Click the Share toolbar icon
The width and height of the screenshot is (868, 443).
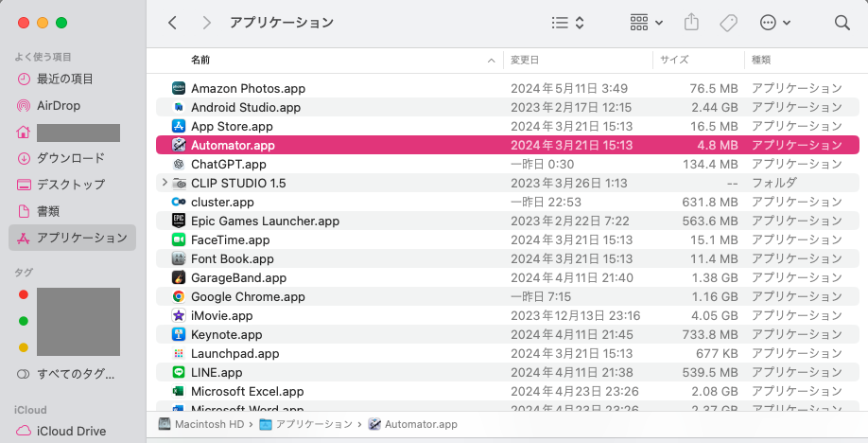click(x=691, y=22)
